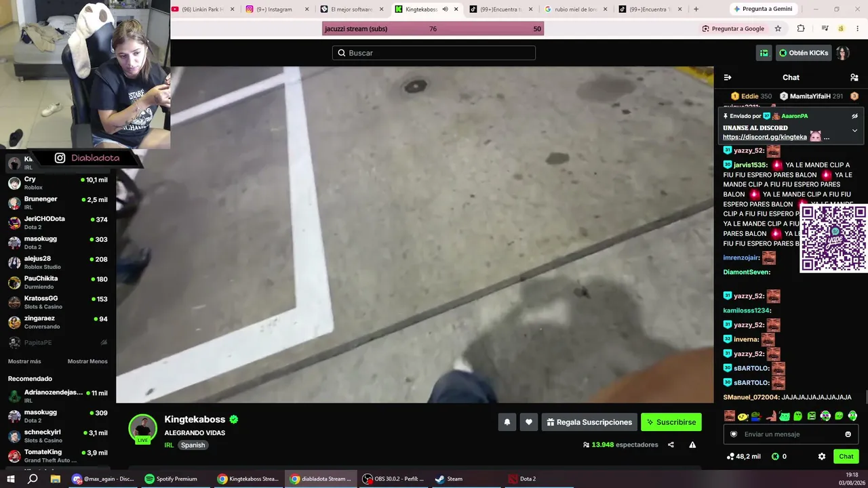Switch to Dota 2 in the taskbar
Screen dimensions: 868x488
pos(538,479)
